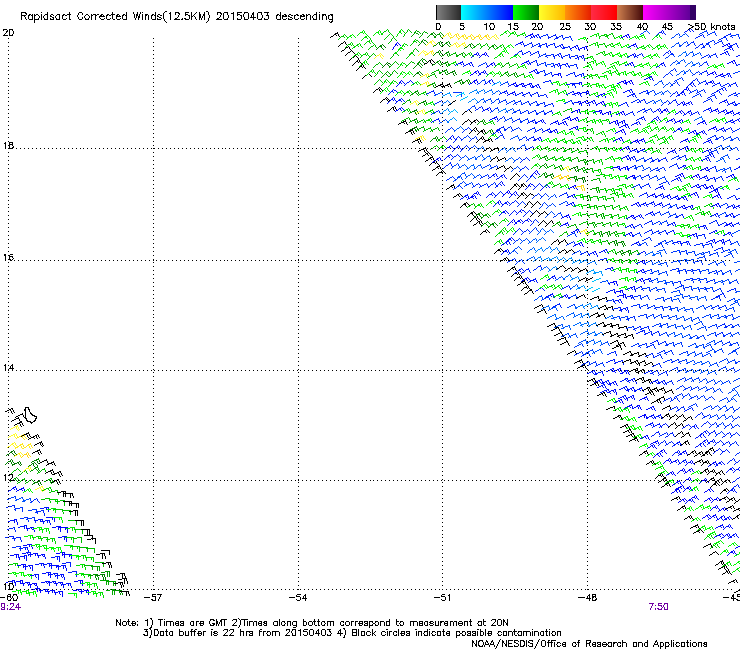Click the purple time stamp 7:50

[x=658, y=607]
